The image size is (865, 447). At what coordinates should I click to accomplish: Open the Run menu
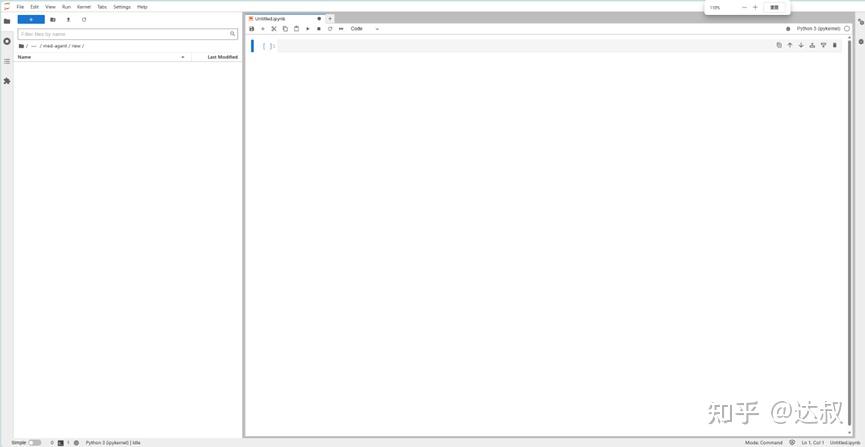click(x=66, y=7)
